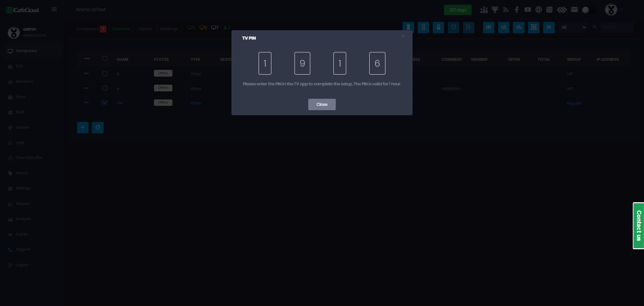Dismiss the TV PIN dialog using the X

(x=403, y=36)
